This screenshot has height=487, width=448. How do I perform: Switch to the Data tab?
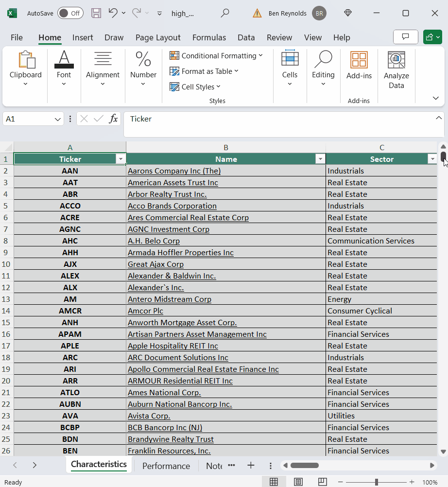click(246, 37)
